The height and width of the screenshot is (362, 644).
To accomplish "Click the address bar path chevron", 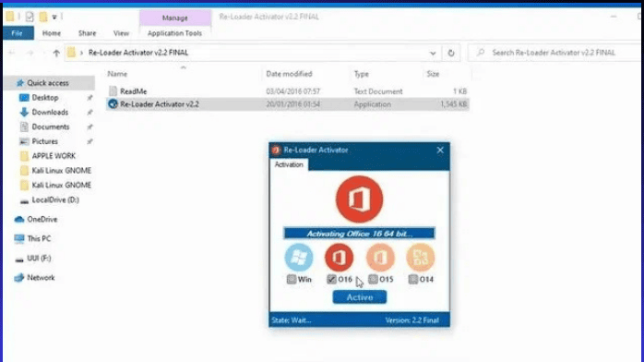I will (81, 53).
